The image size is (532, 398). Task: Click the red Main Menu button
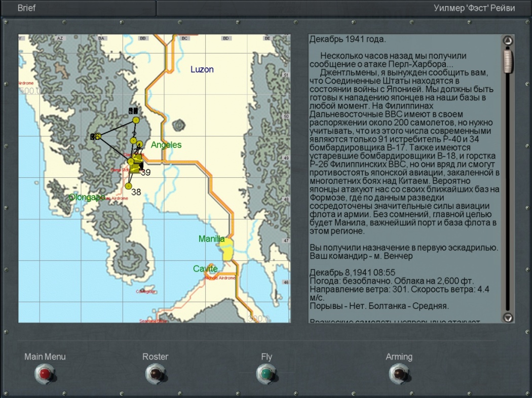(x=45, y=374)
